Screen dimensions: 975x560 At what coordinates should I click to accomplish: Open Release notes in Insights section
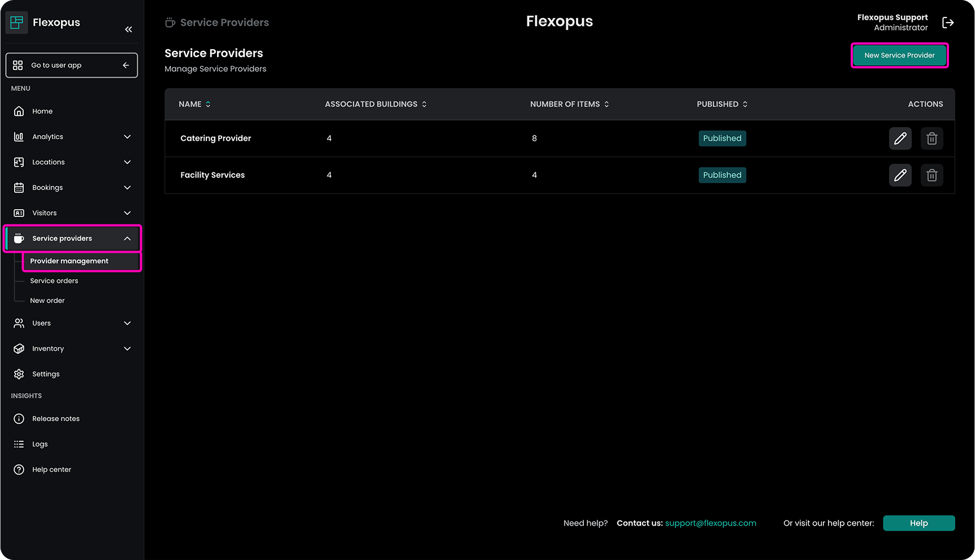[55, 419]
